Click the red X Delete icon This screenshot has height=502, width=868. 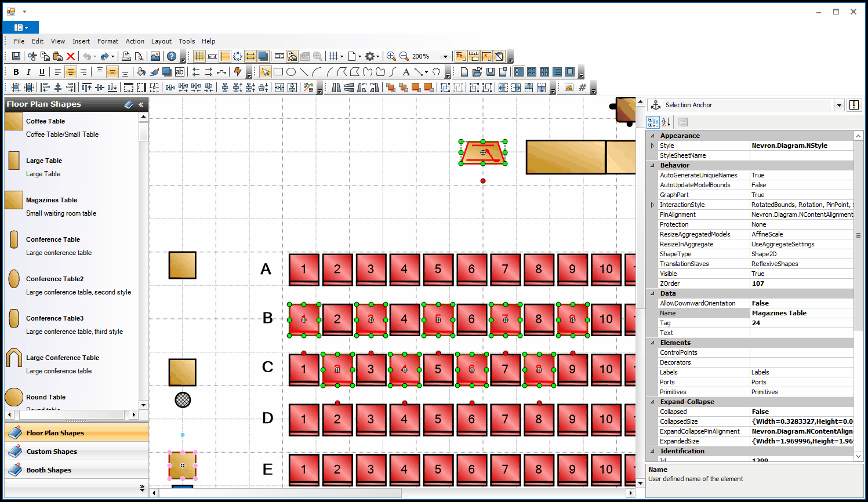(71, 56)
